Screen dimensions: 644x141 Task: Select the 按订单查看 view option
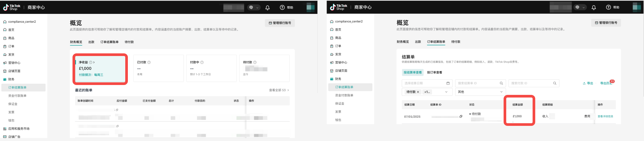pyautogui.click(x=434, y=72)
